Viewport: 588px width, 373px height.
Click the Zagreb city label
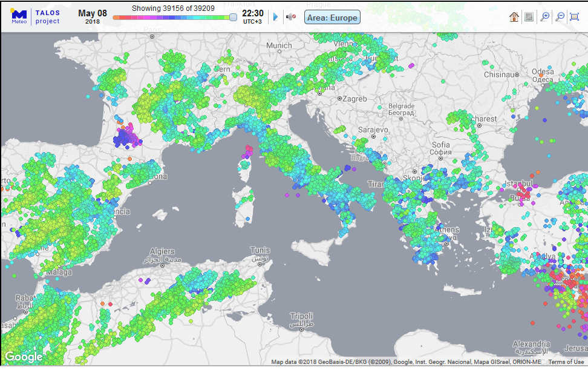tap(354, 99)
